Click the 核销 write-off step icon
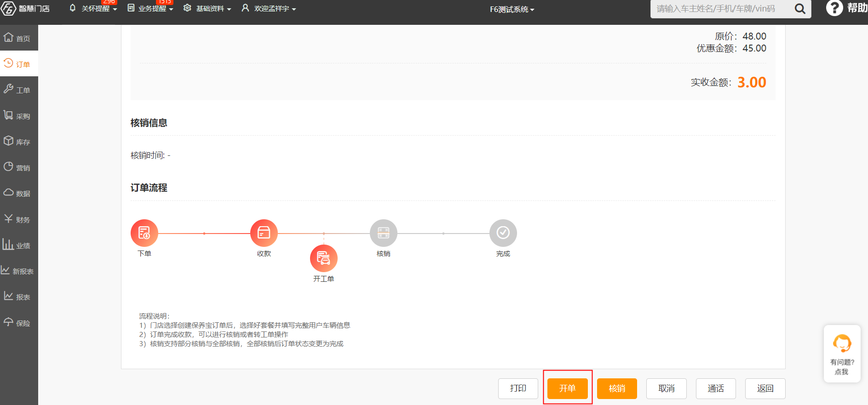 [x=384, y=233]
